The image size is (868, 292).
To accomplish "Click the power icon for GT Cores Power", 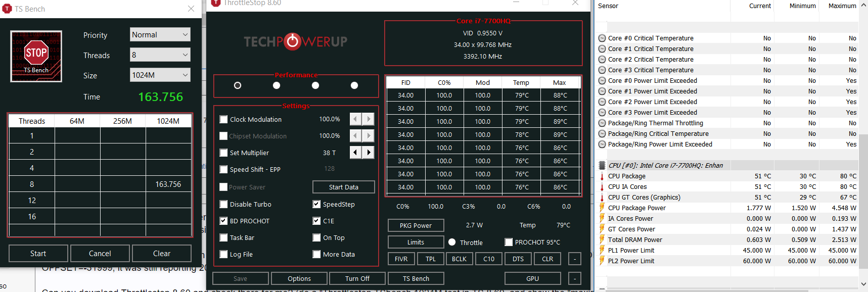I will tap(602, 229).
